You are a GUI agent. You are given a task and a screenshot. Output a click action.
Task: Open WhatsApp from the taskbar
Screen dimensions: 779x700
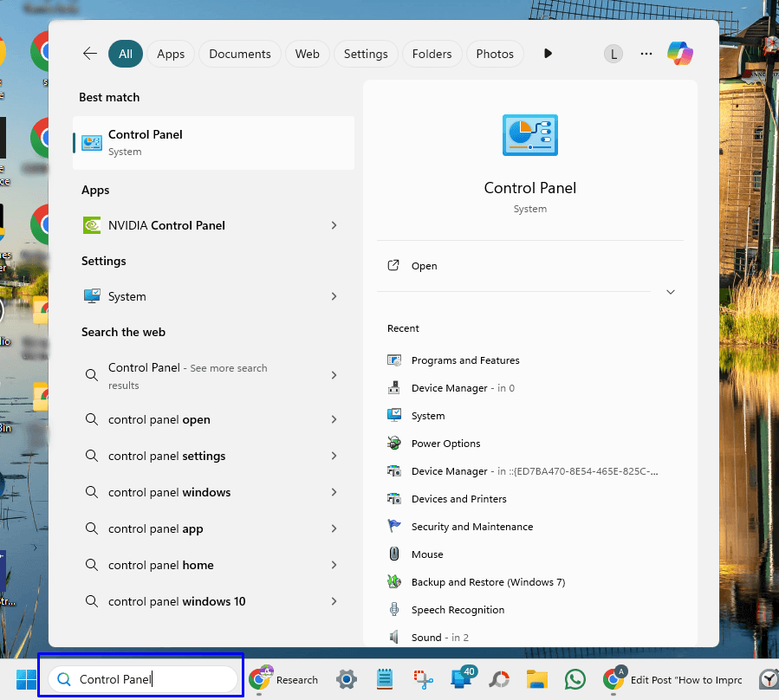(575, 679)
